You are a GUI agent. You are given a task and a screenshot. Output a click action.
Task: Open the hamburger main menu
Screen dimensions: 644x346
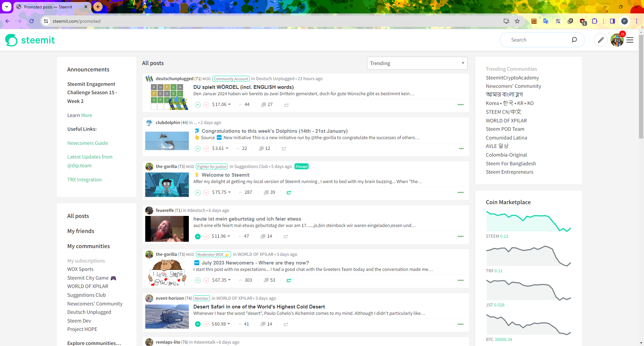tap(630, 40)
